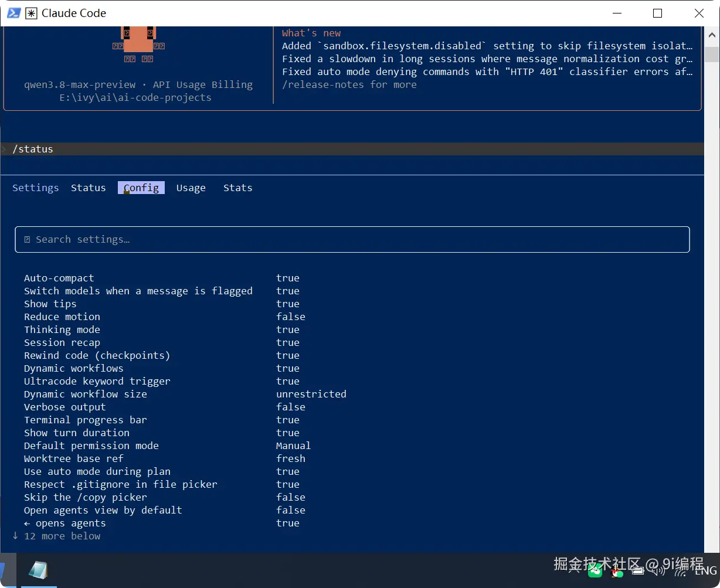
Task: Toggle the Thinking mode setting
Action: point(162,329)
